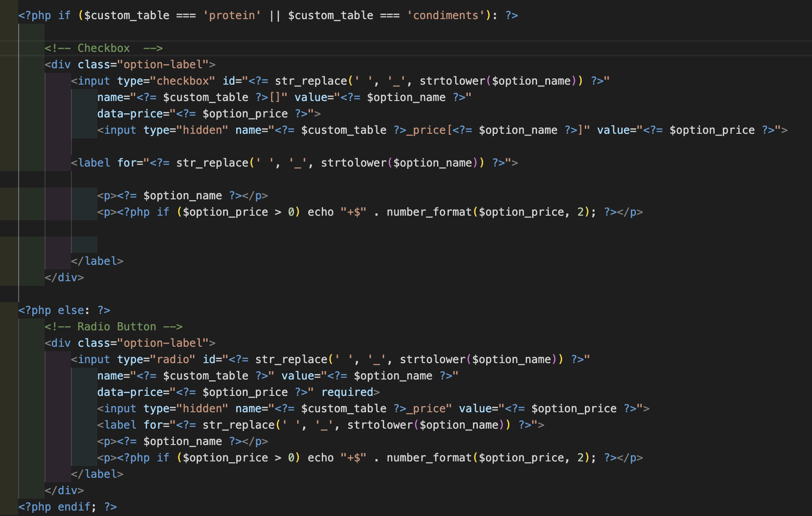This screenshot has width=812, height=516.
Task: Click the closing </div> just above the else line
Action: pos(64,278)
